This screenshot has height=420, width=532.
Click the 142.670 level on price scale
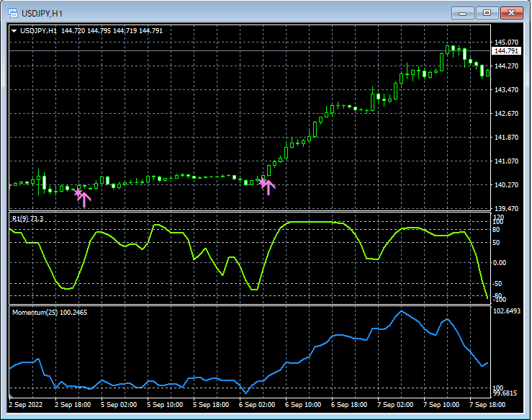click(x=507, y=114)
